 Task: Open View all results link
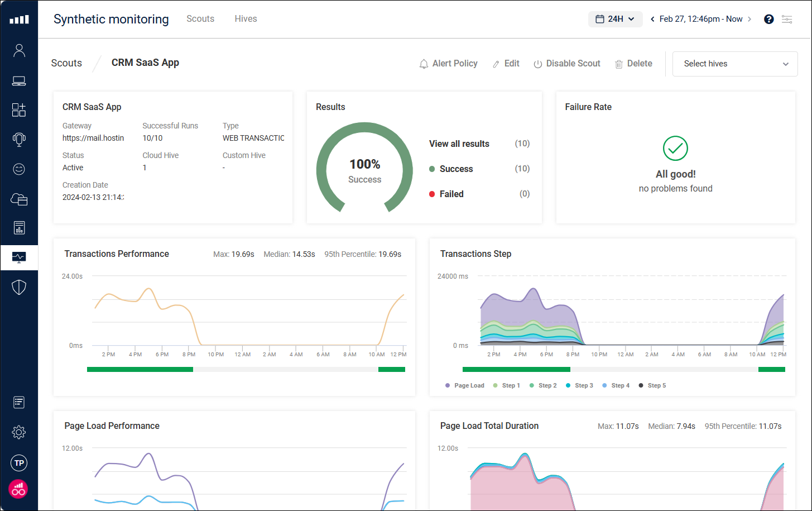[459, 144]
